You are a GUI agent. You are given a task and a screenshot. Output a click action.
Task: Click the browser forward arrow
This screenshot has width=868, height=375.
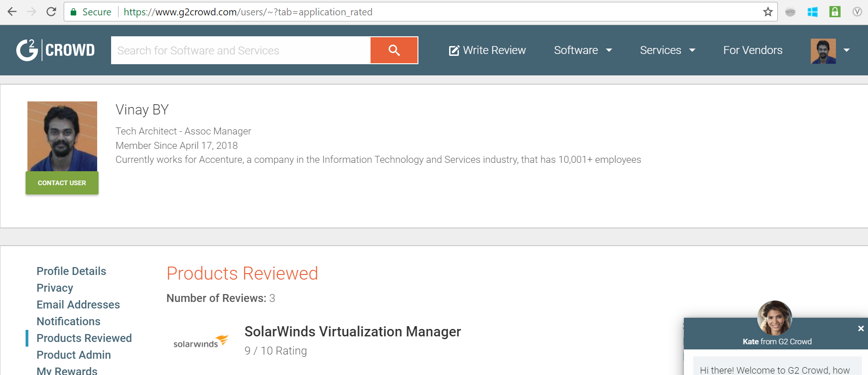tap(32, 12)
